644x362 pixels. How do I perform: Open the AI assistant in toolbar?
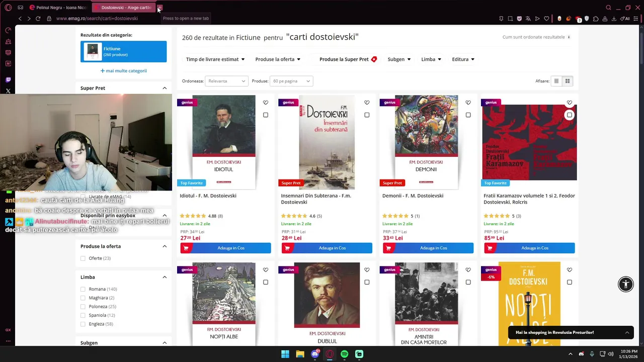click(x=625, y=19)
